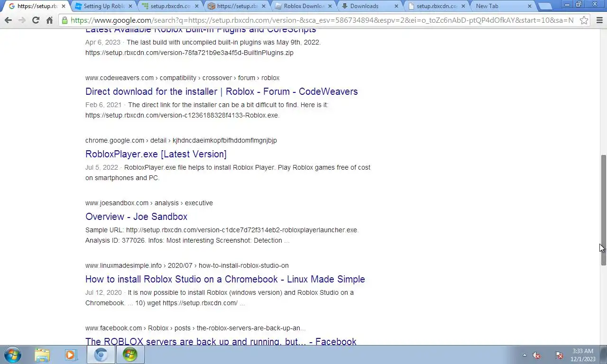Viewport: 607px width, 364px height.
Task: Open the Action Center flag tray icon
Action: (x=559, y=355)
